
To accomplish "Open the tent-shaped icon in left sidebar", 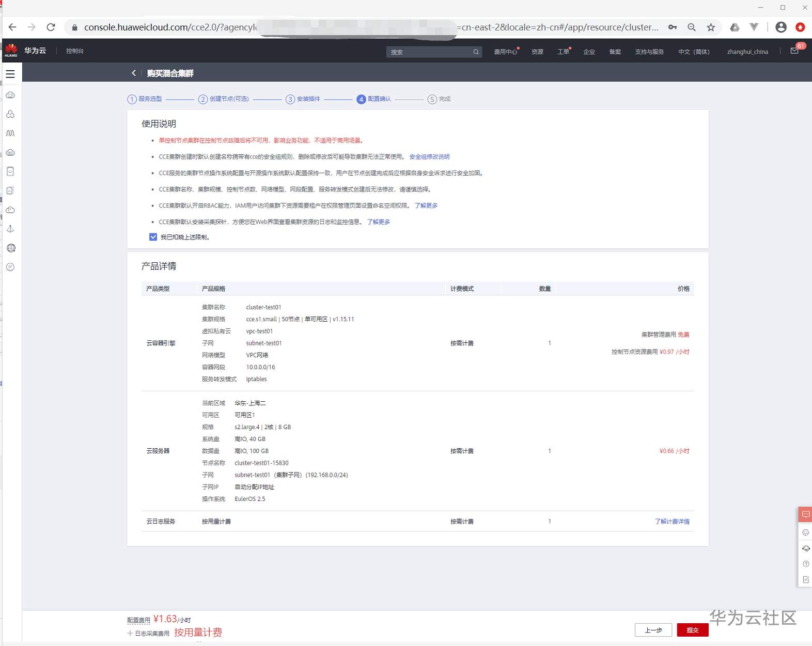I will pyautogui.click(x=10, y=229).
